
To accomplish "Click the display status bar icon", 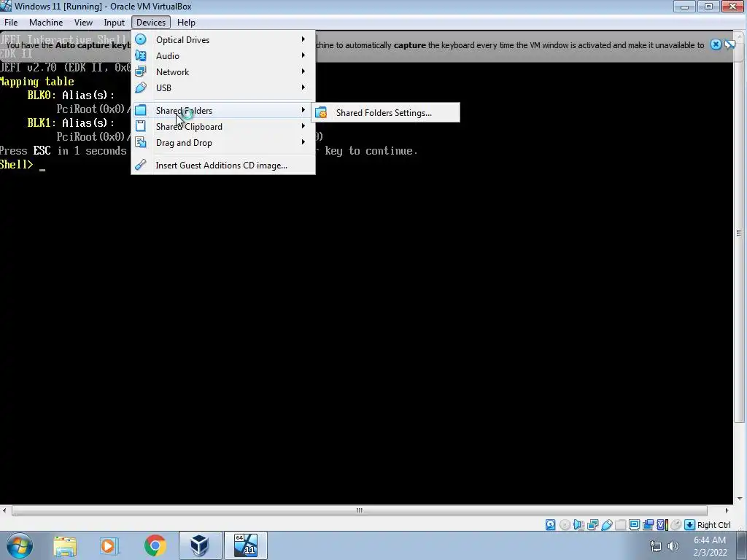I will (634, 525).
